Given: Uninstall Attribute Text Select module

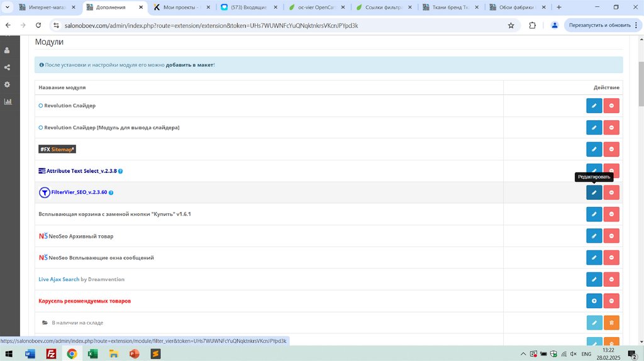Looking at the screenshot, I should tap(611, 170).
